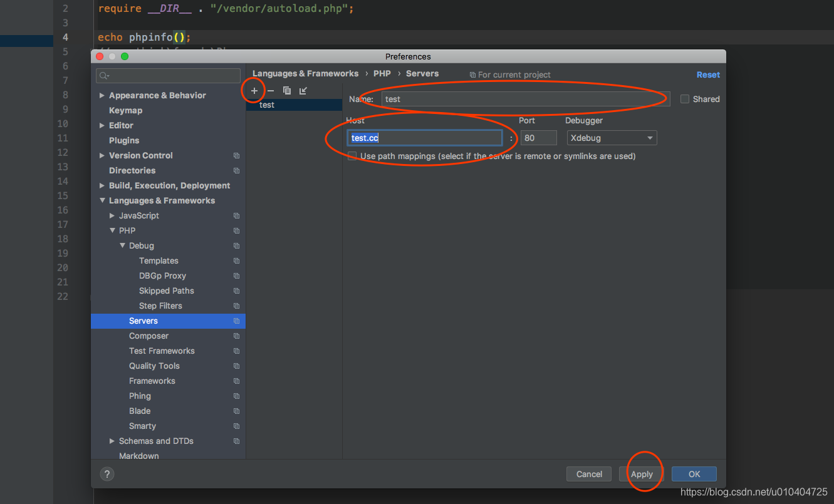
Task: Expand Schemas and DTDs node
Action: click(112, 441)
